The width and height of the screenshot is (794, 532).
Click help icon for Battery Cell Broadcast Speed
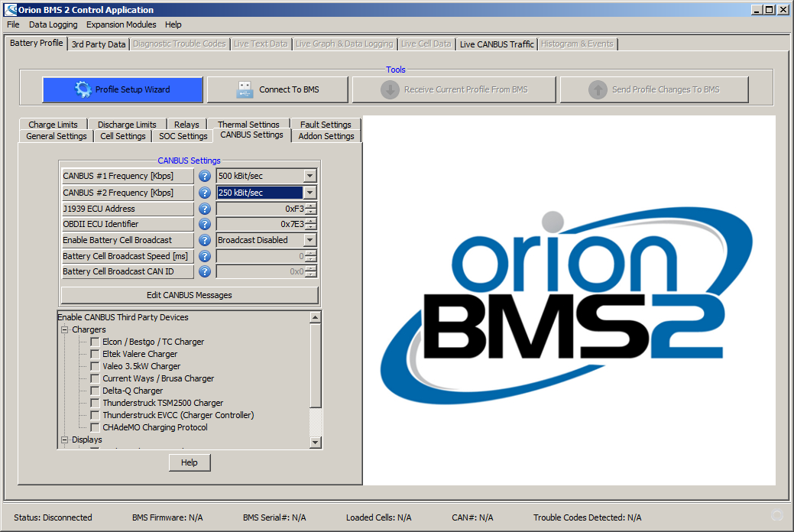205,256
